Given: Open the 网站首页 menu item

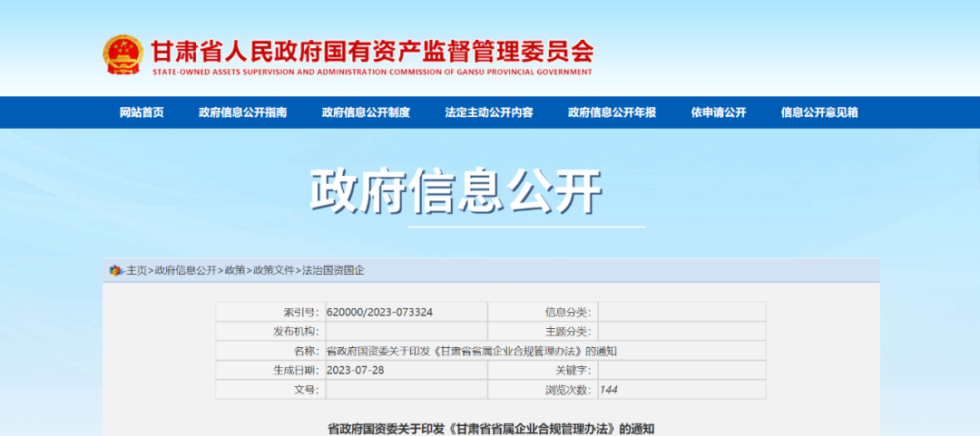Looking at the screenshot, I should coord(142,112).
